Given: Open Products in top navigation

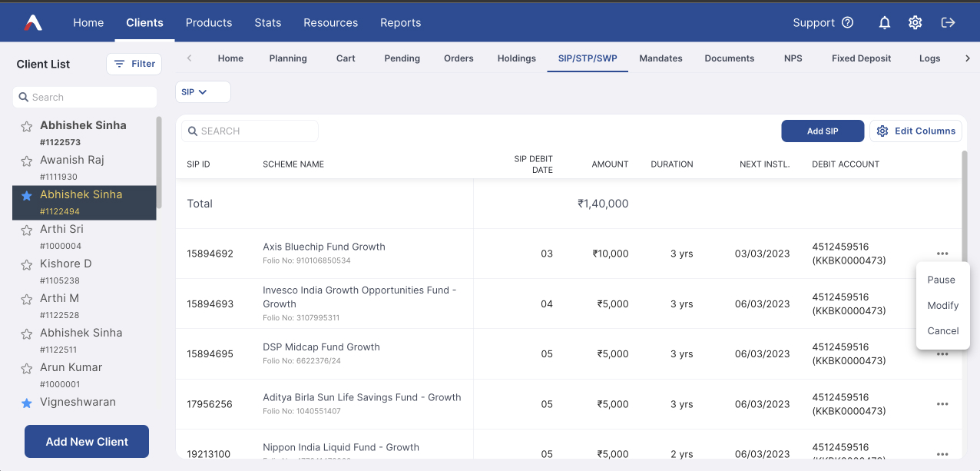Looking at the screenshot, I should pos(209,22).
